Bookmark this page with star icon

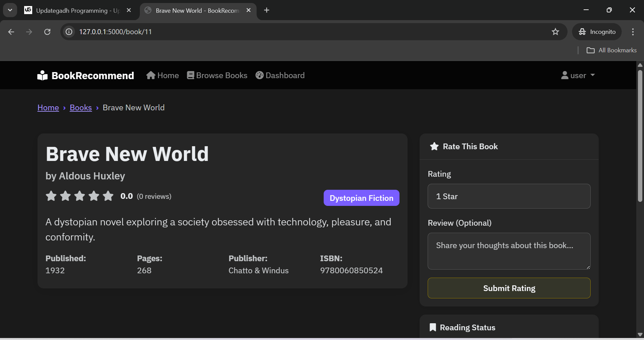coord(555,32)
